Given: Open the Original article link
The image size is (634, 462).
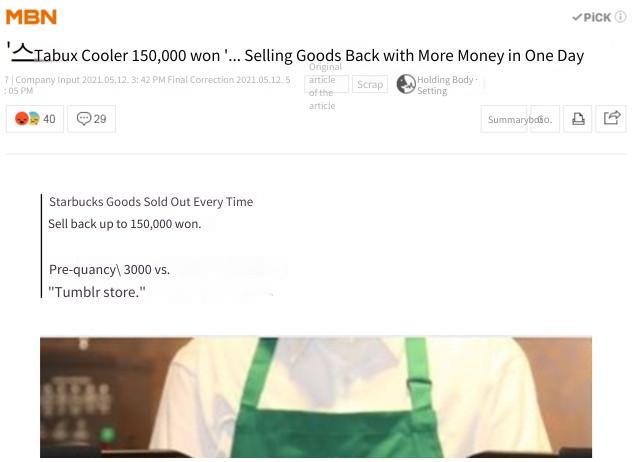Looking at the screenshot, I should coord(326,84).
